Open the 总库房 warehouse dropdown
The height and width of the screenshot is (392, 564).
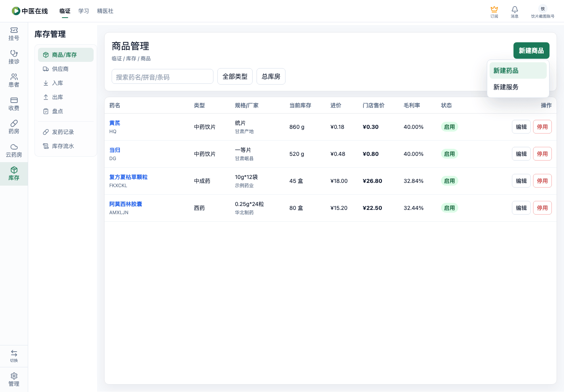click(271, 76)
